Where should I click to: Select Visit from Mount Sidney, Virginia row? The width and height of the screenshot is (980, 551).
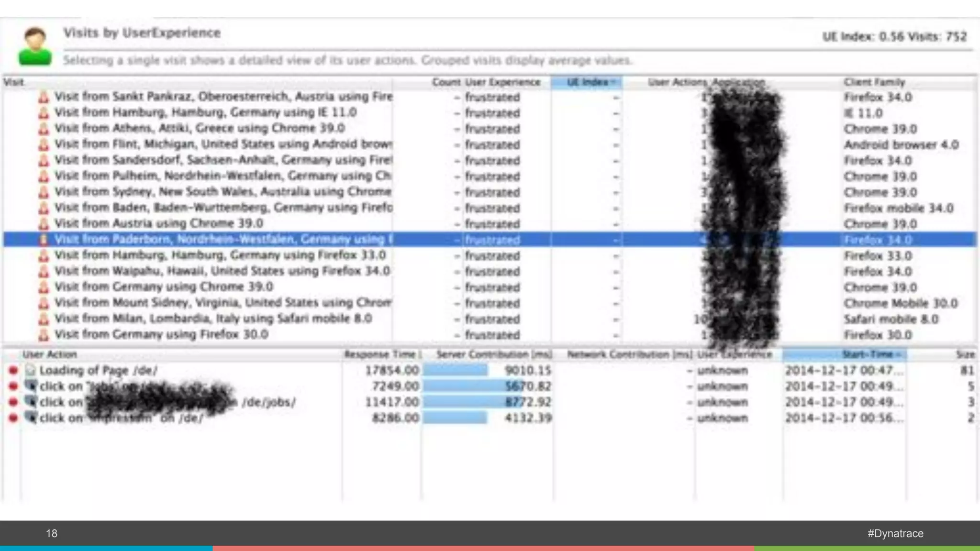click(490, 303)
